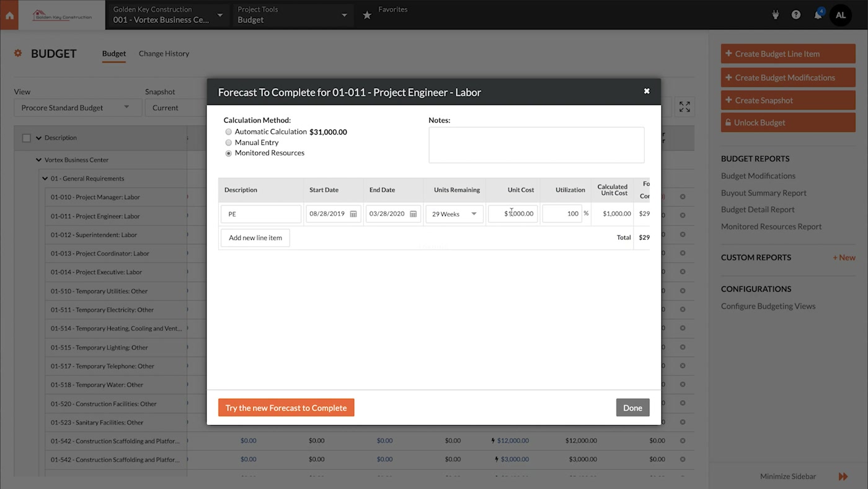Click Create Snapshot button
The width and height of the screenshot is (868, 489).
click(x=788, y=100)
